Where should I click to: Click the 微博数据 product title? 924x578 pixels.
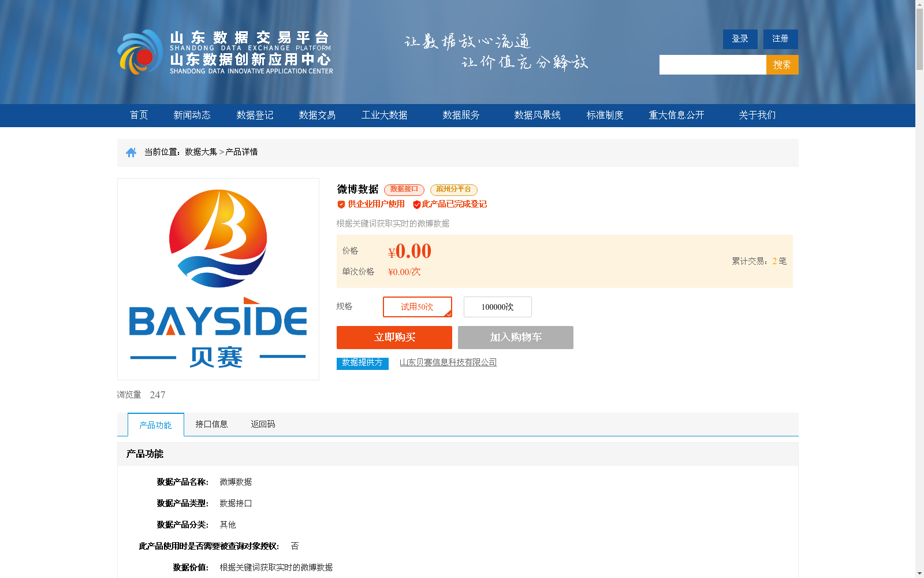point(358,189)
